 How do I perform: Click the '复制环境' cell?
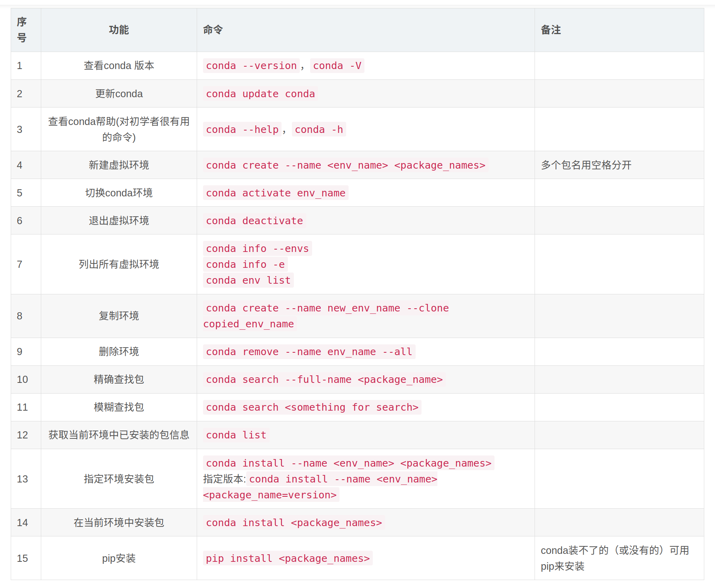(119, 316)
